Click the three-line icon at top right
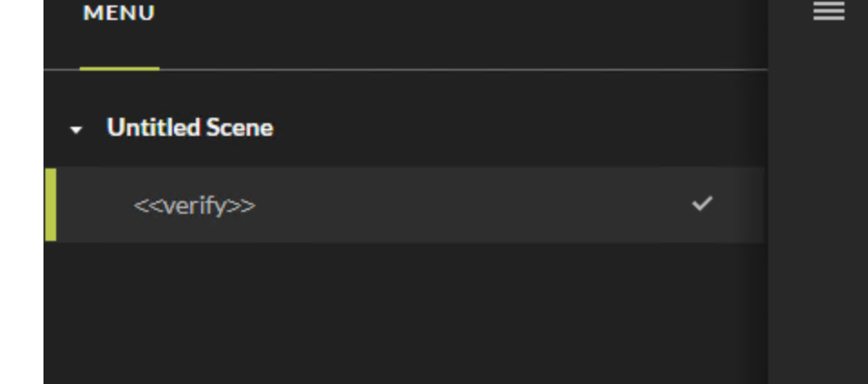This screenshot has width=868, height=384. 828,11
